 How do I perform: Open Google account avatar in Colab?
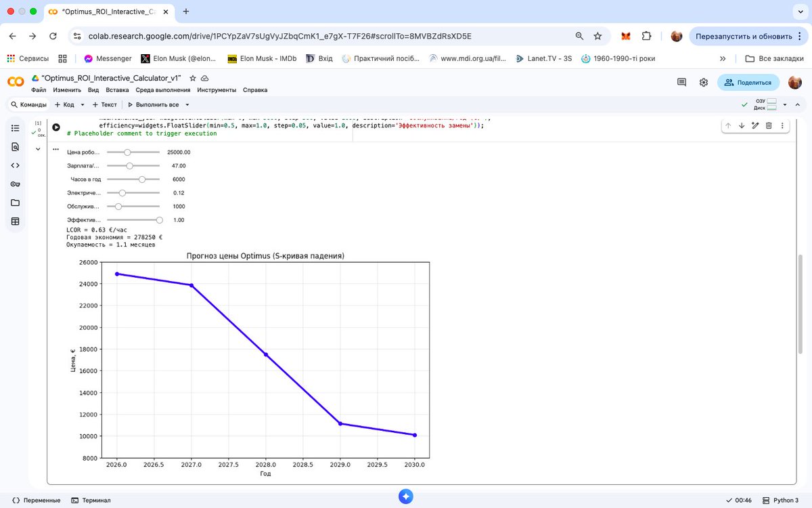795,82
